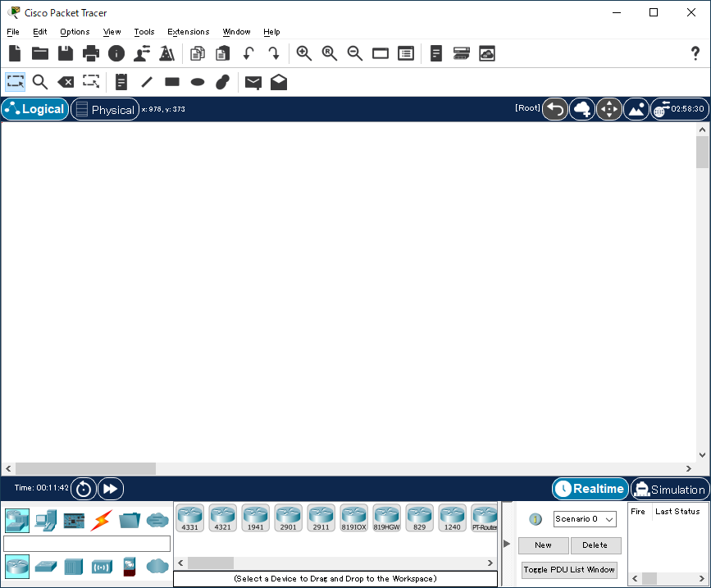Choose the Select tool in the second toolbar
The image size is (711, 588).
(16, 82)
